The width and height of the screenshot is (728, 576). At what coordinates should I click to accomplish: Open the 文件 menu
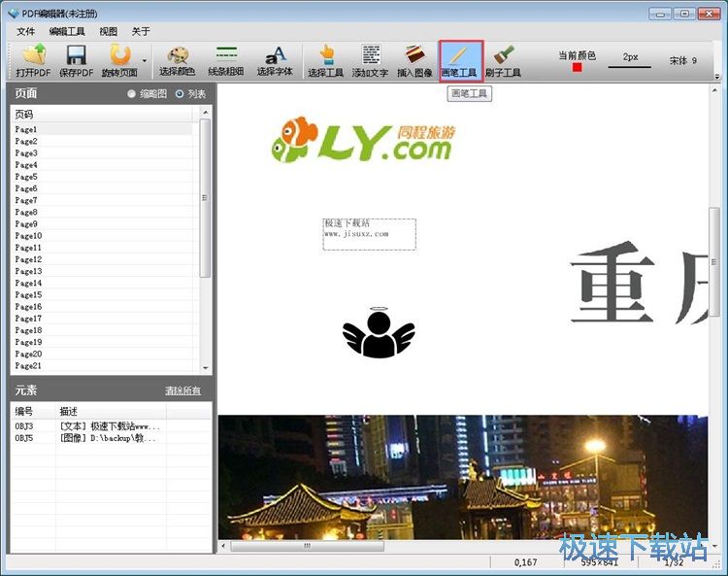click(x=25, y=31)
